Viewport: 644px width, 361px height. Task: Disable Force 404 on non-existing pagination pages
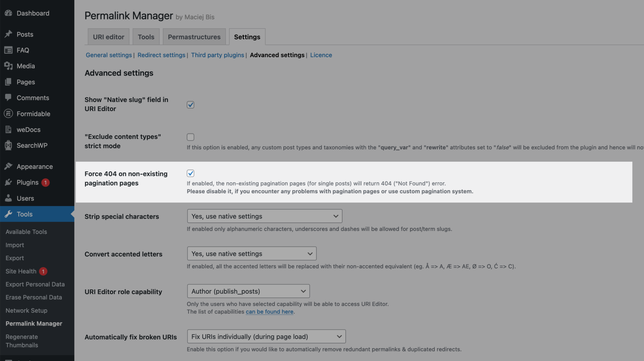[190, 173]
